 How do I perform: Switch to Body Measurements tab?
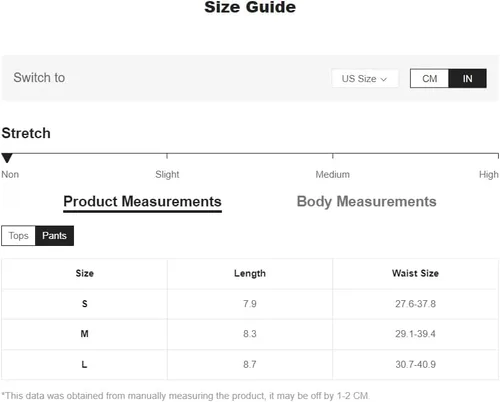(x=366, y=202)
